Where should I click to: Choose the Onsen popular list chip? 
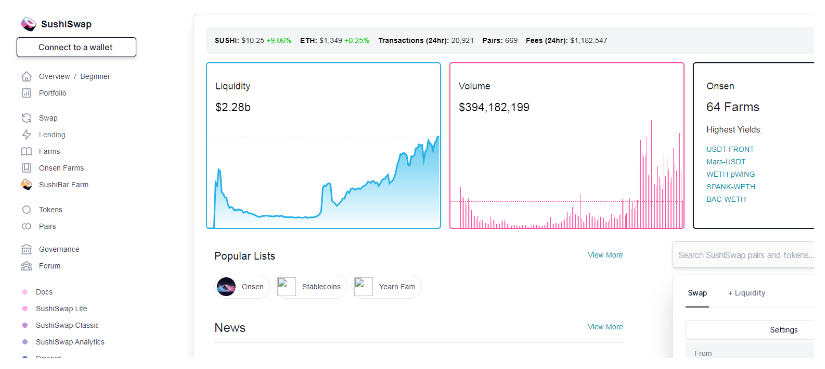[x=242, y=287]
